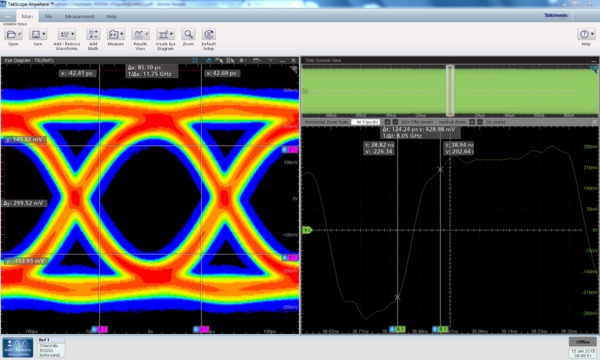Open the application menu button beside Main tab

click(8, 16)
